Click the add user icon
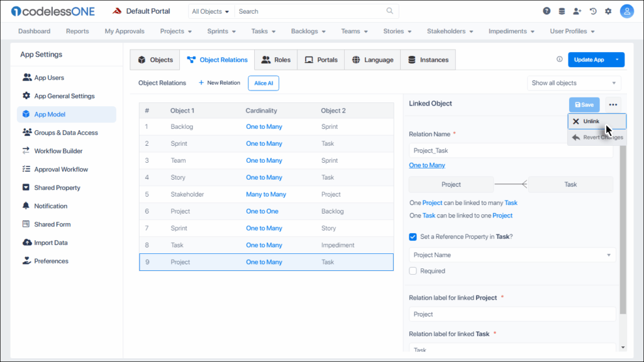 pos(577,11)
